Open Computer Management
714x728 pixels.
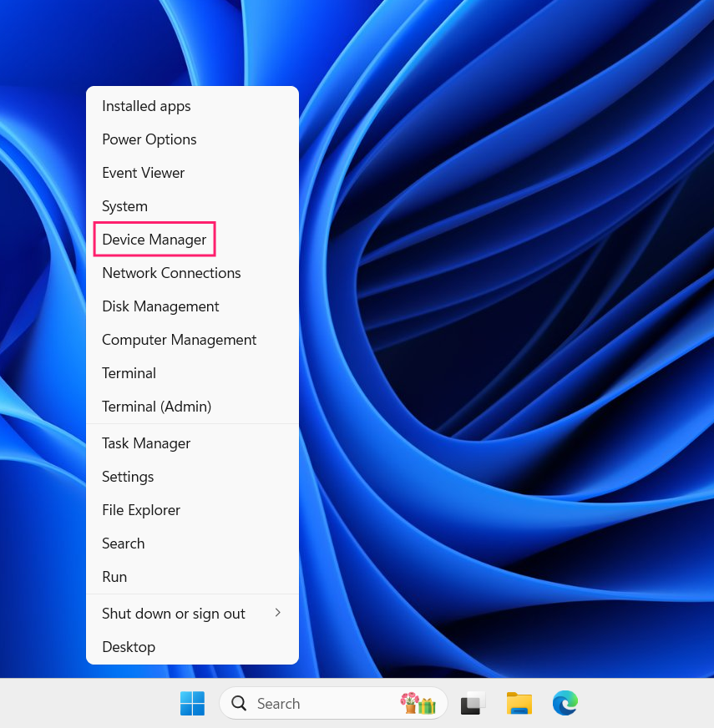(192, 340)
